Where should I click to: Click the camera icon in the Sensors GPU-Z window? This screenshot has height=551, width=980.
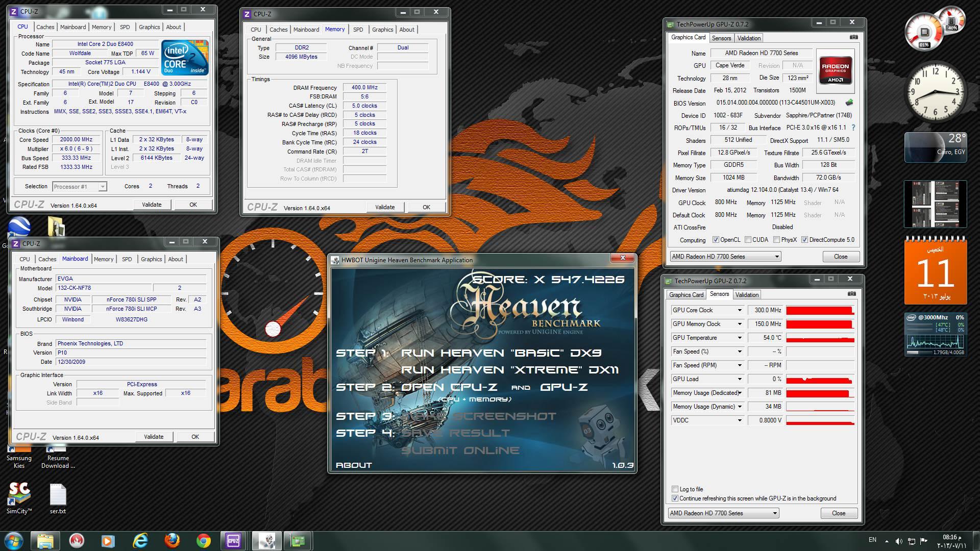pyautogui.click(x=851, y=294)
